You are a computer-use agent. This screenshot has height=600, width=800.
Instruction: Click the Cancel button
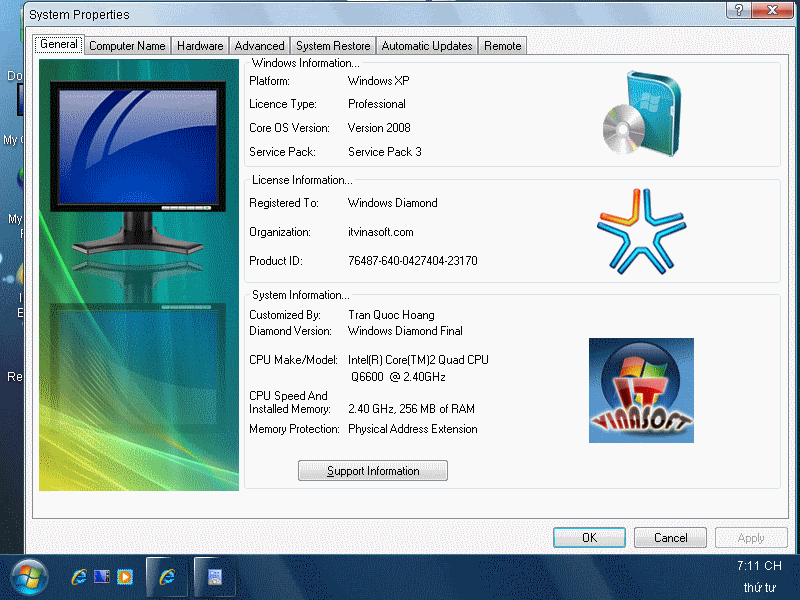click(670, 538)
